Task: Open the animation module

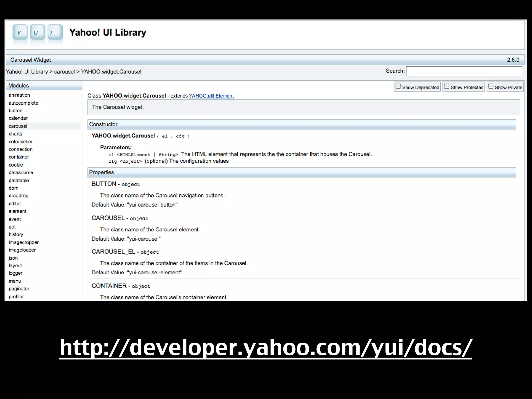Action: (19, 95)
